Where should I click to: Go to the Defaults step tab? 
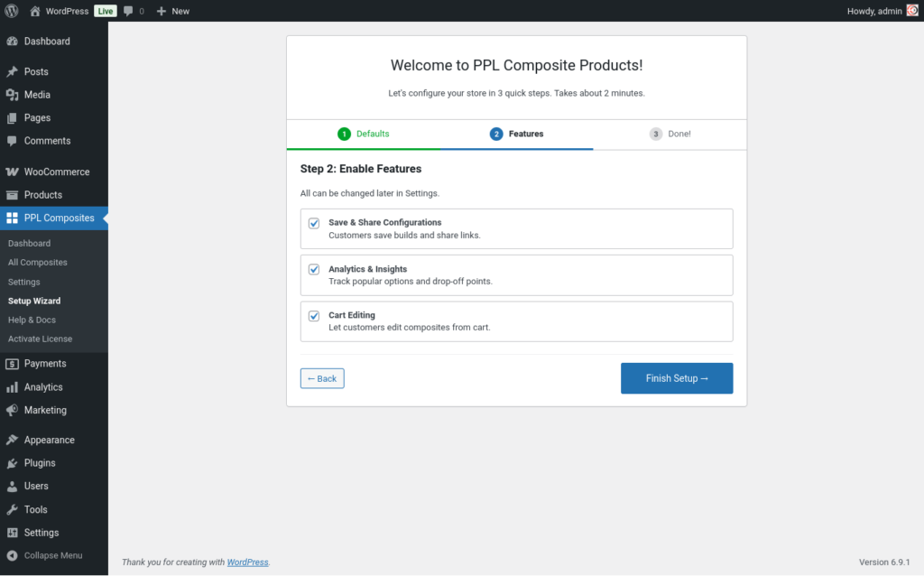point(364,134)
